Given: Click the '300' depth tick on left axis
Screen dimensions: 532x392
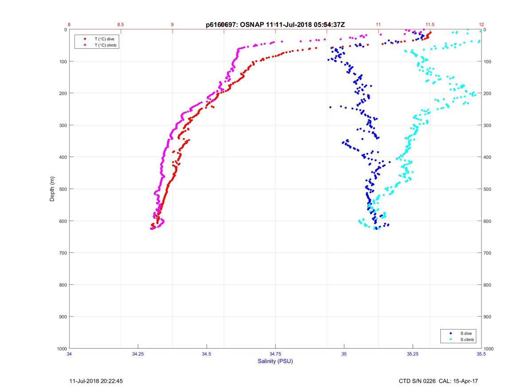Looking at the screenshot, I should [x=63, y=125].
